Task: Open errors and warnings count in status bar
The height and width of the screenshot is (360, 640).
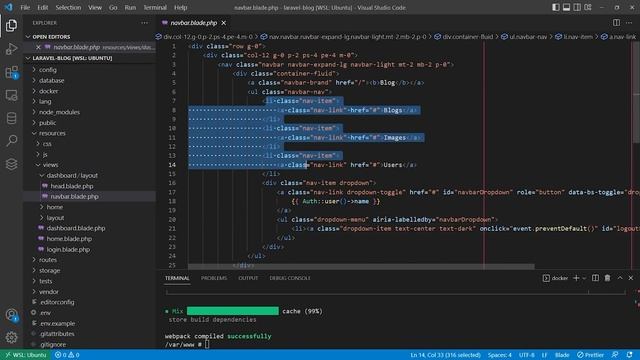Action: click(x=67, y=355)
